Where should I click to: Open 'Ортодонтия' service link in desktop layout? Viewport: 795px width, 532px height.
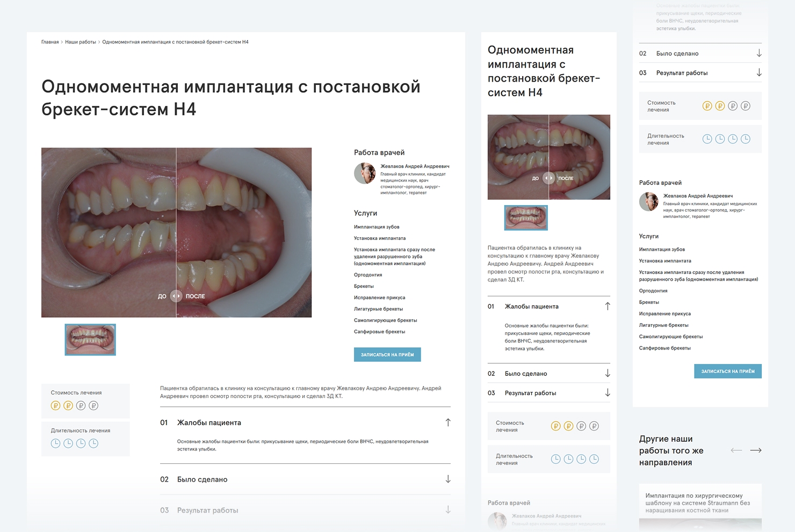point(368,275)
